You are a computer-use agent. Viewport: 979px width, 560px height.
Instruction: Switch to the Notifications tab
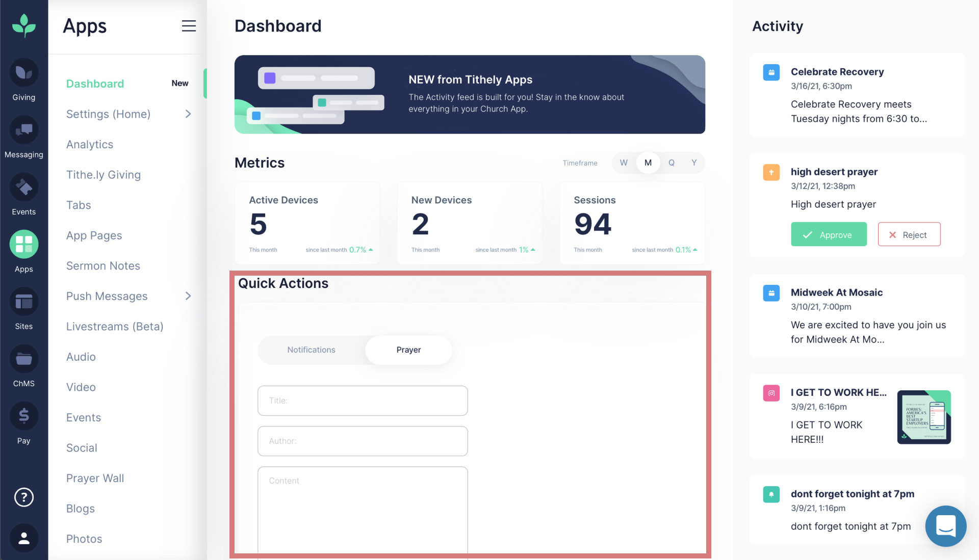pyautogui.click(x=311, y=350)
